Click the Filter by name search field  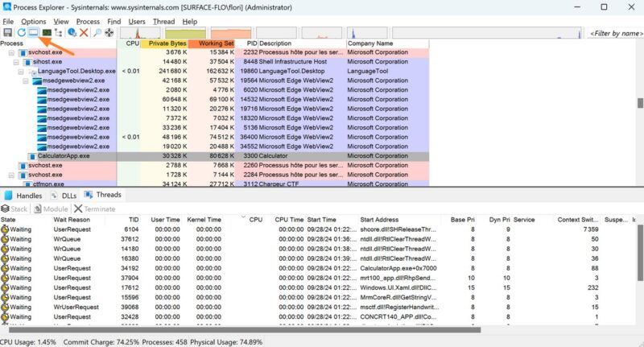point(615,33)
